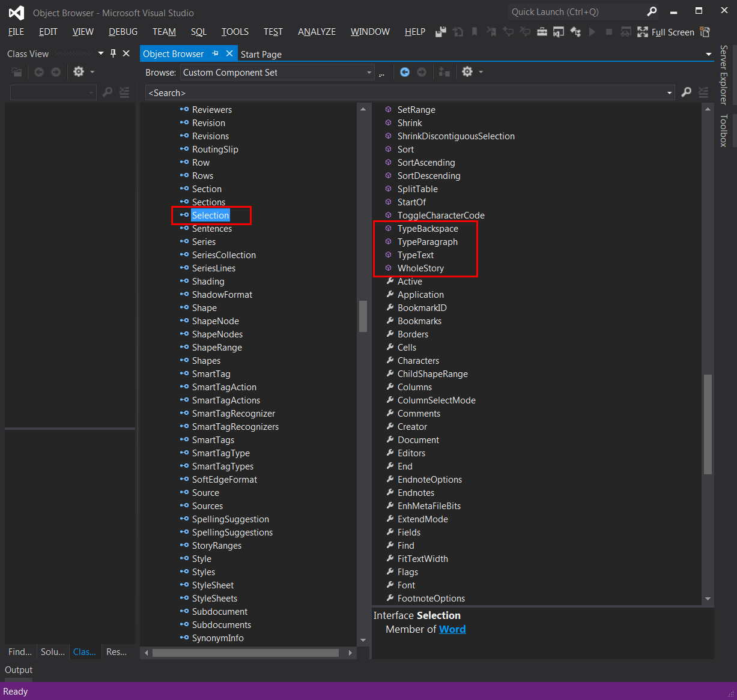Image resolution: width=737 pixels, height=700 pixels.
Task: Click the Class View search magnifier icon
Action: (108, 92)
